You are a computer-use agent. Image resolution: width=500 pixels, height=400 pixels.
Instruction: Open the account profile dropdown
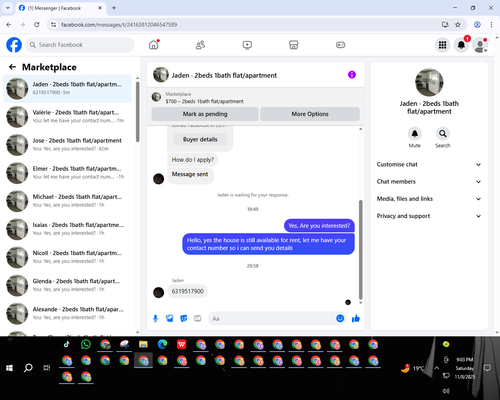(480, 45)
